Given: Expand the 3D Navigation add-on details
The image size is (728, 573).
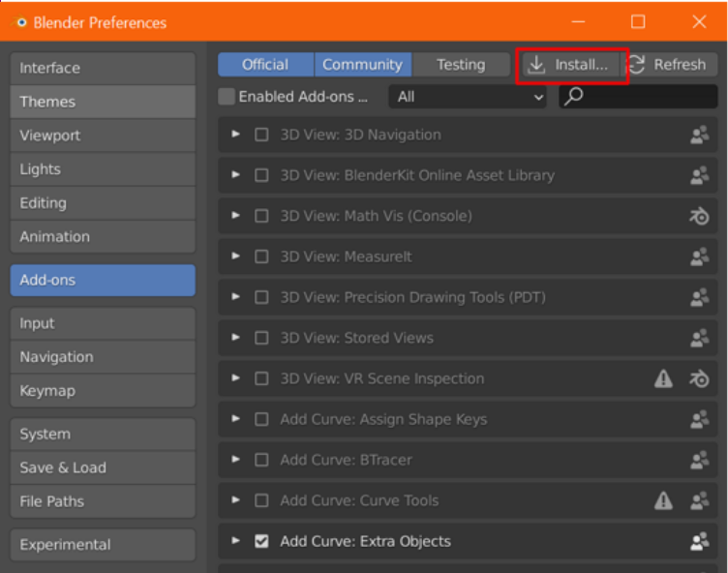Looking at the screenshot, I should pyautogui.click(x=236, y=135).
